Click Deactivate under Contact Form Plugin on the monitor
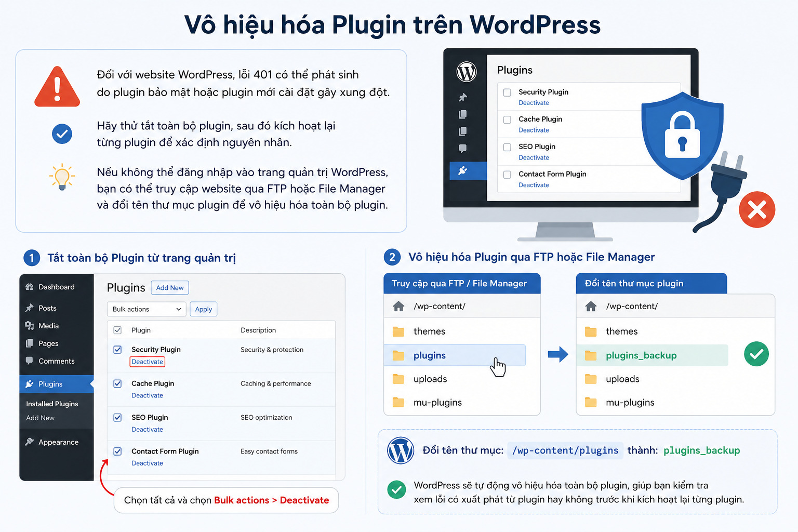This screenshot has width=798, height=532. (x=534, y=185)
